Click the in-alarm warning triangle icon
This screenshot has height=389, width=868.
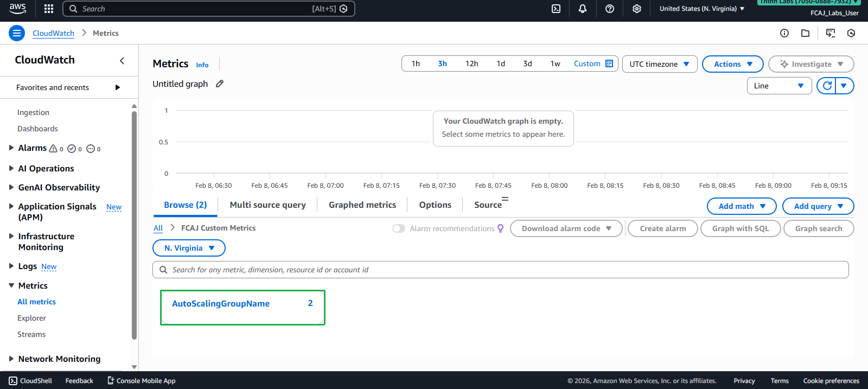coord(53,149)
